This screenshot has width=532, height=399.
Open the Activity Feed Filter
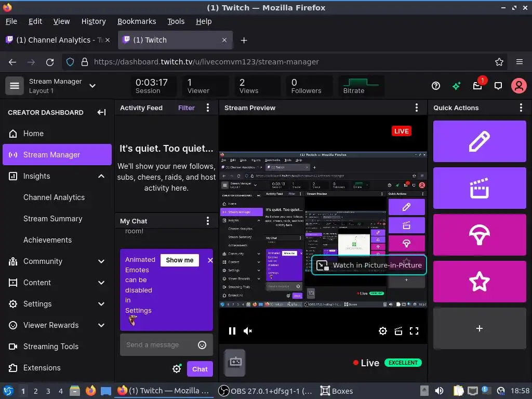click(x=187, y=108)
